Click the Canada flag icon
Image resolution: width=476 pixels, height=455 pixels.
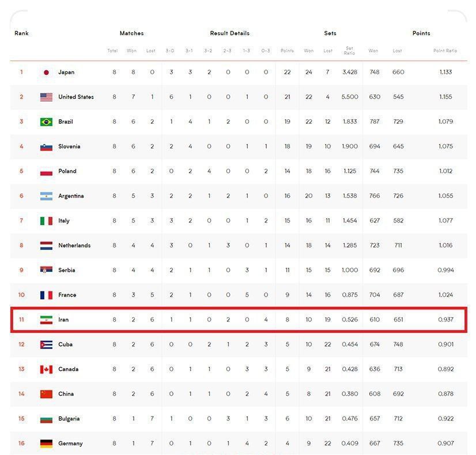click(46, 369)
